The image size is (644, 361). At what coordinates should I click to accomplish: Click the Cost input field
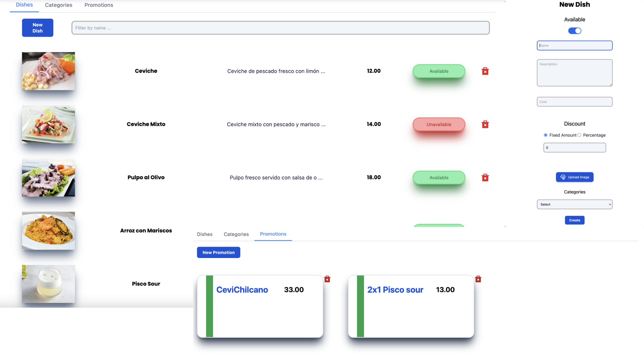(x=575, y=102)
